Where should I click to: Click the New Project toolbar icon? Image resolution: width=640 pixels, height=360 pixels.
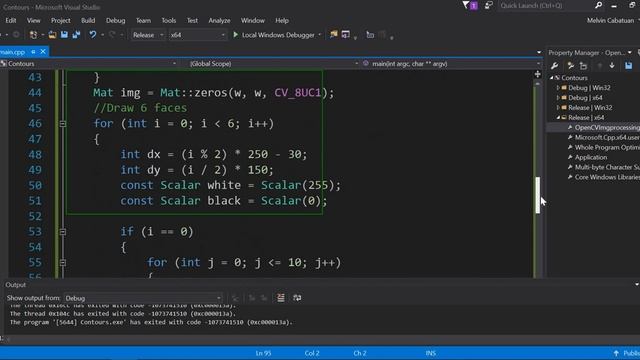pyautogui.click(x=33, y=35)
